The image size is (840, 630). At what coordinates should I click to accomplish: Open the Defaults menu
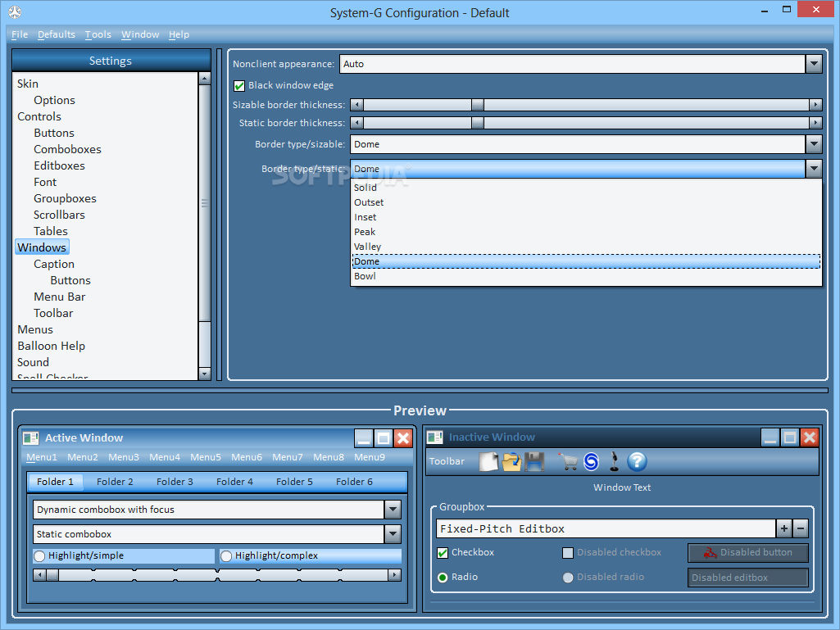[x=57, y=34]
